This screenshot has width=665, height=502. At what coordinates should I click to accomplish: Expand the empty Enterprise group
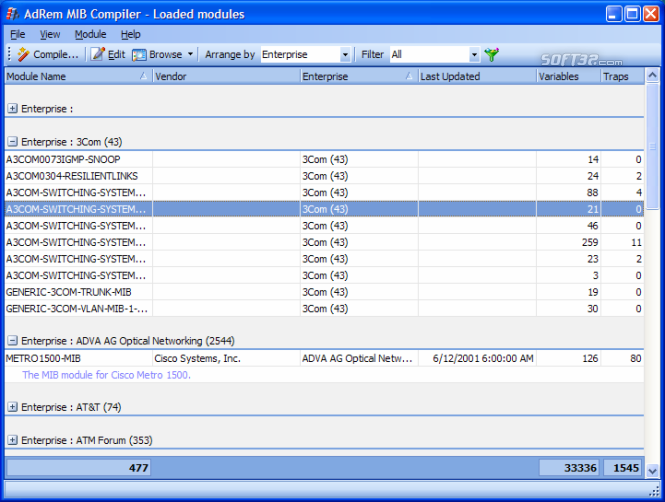pyautogui.click(x=13, y=109)
